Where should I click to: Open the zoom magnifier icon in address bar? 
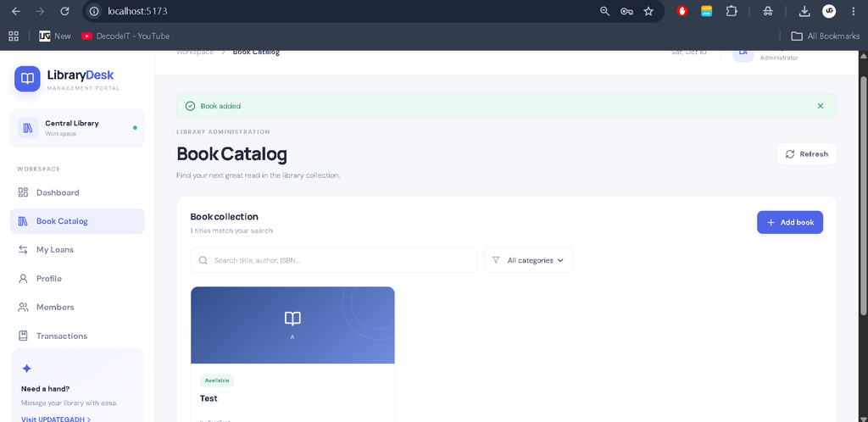(x=604, y=11)
